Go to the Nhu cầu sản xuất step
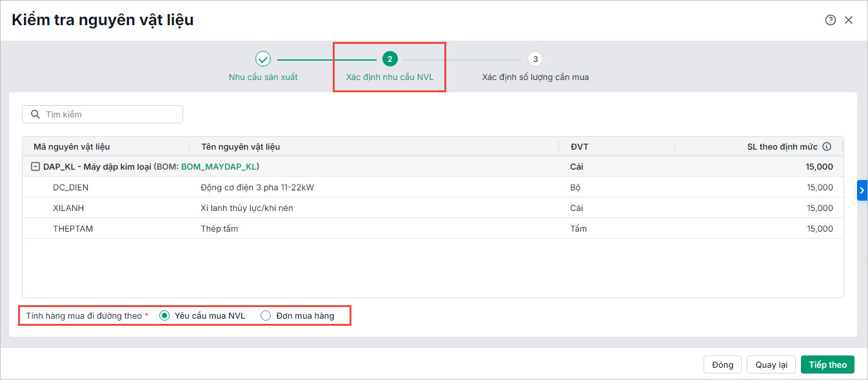This screenshot has height=380, width=868. coord(263,77)
